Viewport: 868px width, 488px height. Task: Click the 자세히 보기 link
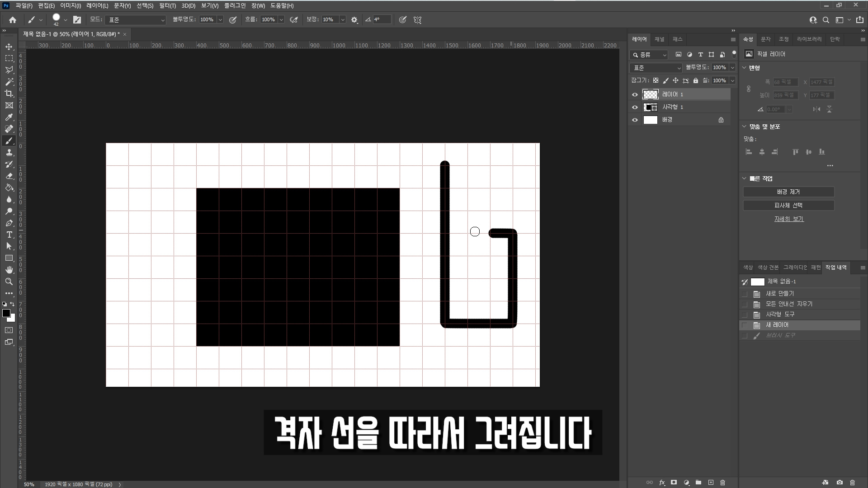(x=788, y=219)
